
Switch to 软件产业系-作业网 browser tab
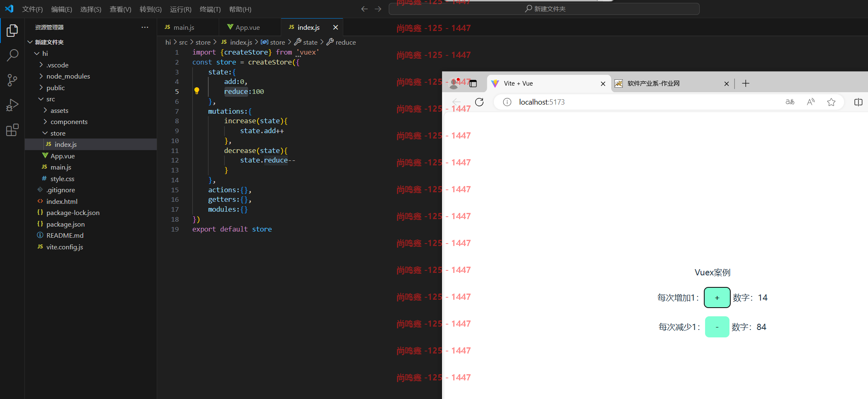point(672,84)
